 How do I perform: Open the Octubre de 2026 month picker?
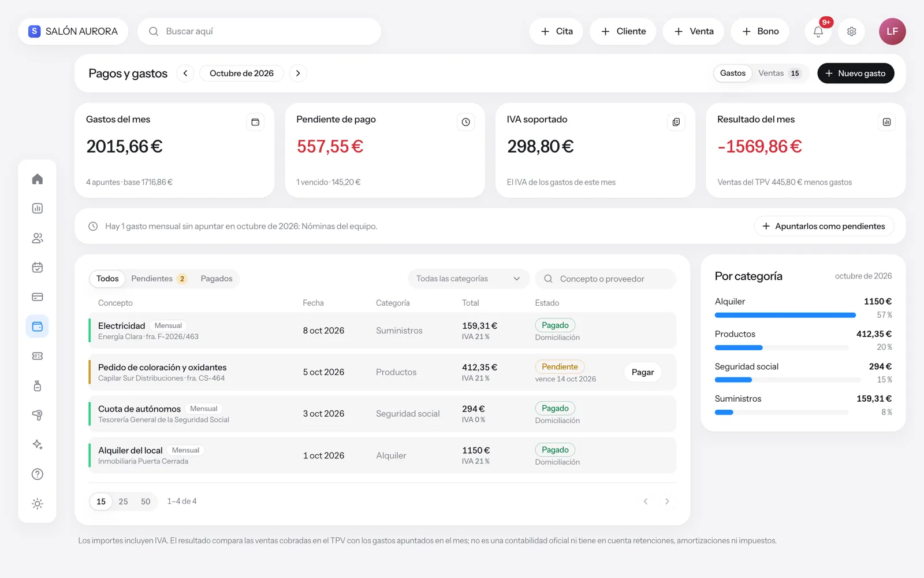[x=241, y=73]
